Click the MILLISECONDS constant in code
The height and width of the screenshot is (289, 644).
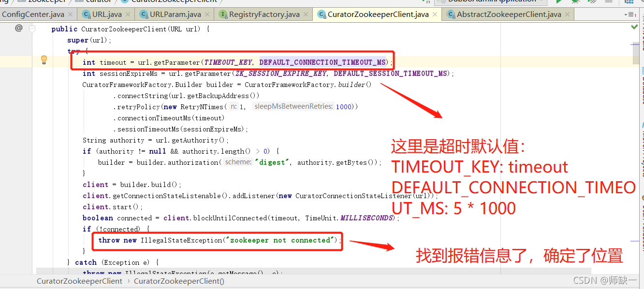pyautogui.click(x=367, y=218)
